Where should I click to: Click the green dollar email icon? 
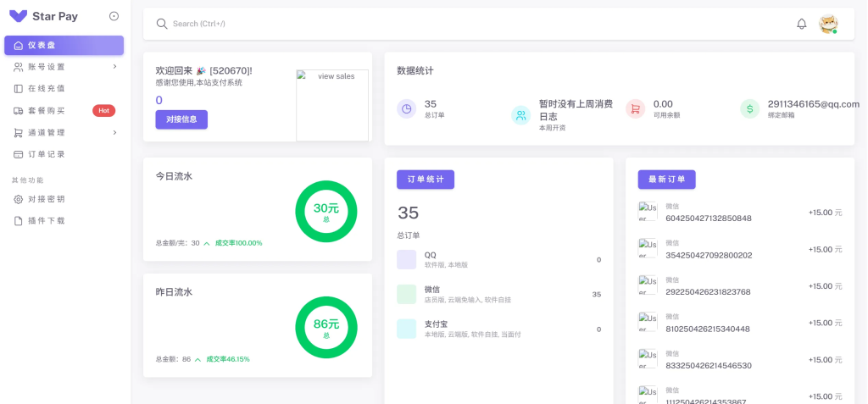749,108
